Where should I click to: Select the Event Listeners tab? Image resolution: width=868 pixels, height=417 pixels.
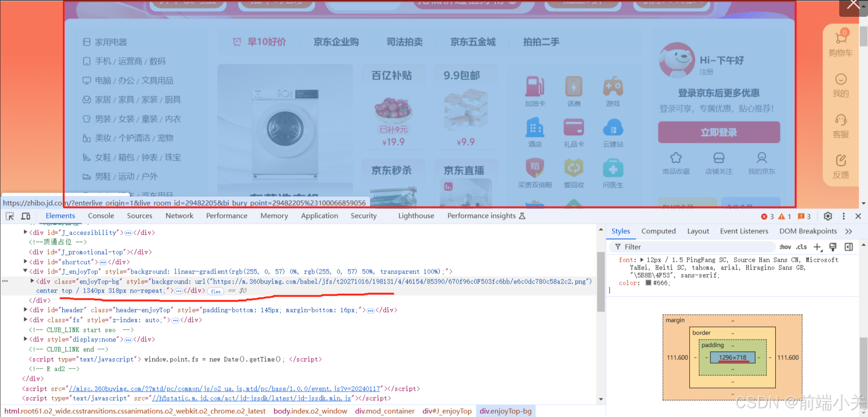point(744,231)
